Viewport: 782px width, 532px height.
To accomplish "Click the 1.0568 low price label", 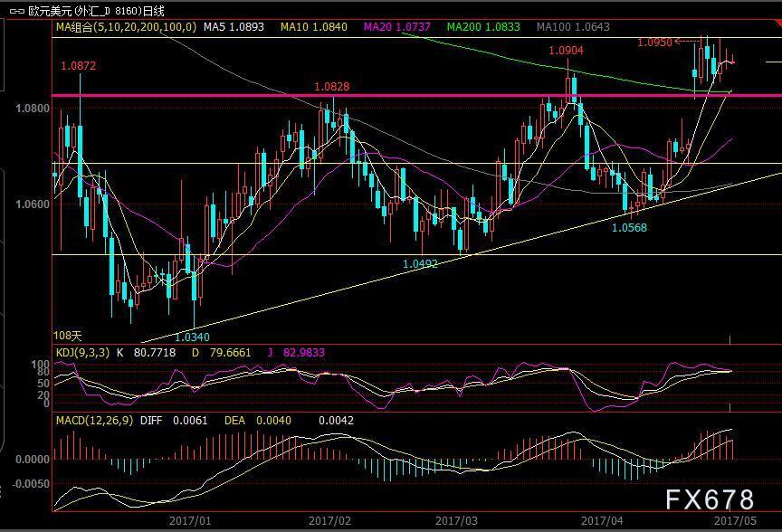I will pos(629,228).
